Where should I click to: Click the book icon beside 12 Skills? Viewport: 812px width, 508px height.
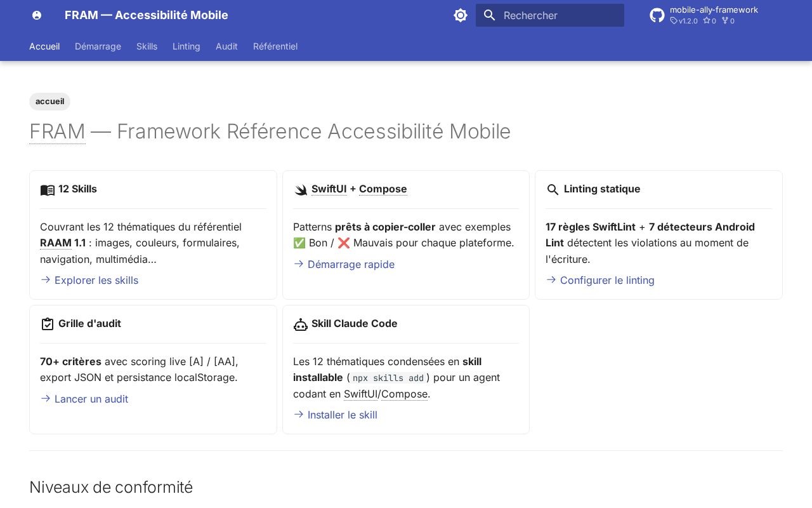pos(48,190)
